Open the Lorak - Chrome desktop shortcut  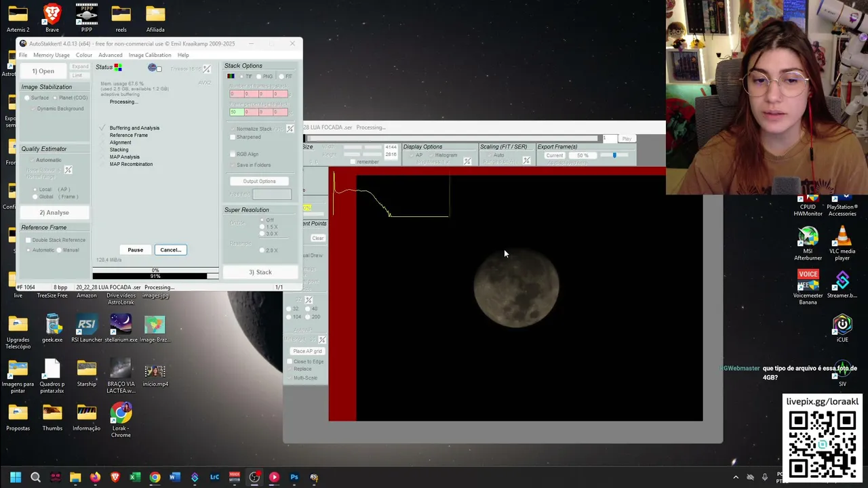pyautogui.click(x=121, y=420)
